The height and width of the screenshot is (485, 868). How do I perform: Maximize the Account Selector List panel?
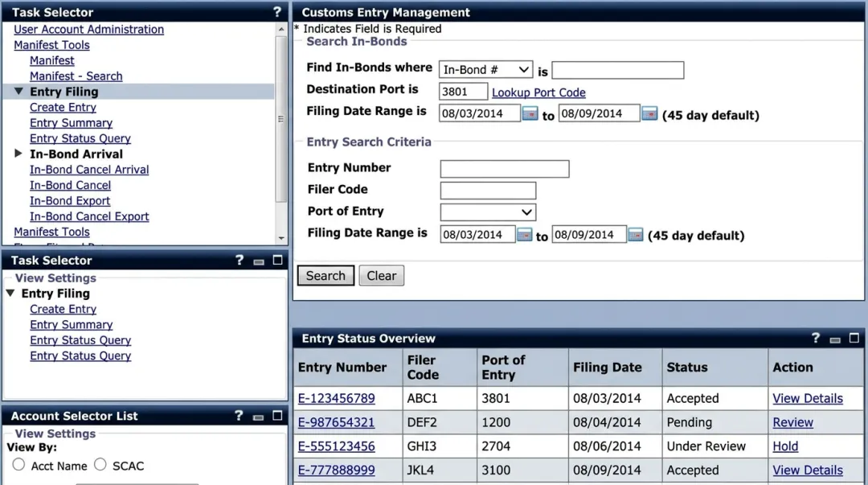coord(277,416)
